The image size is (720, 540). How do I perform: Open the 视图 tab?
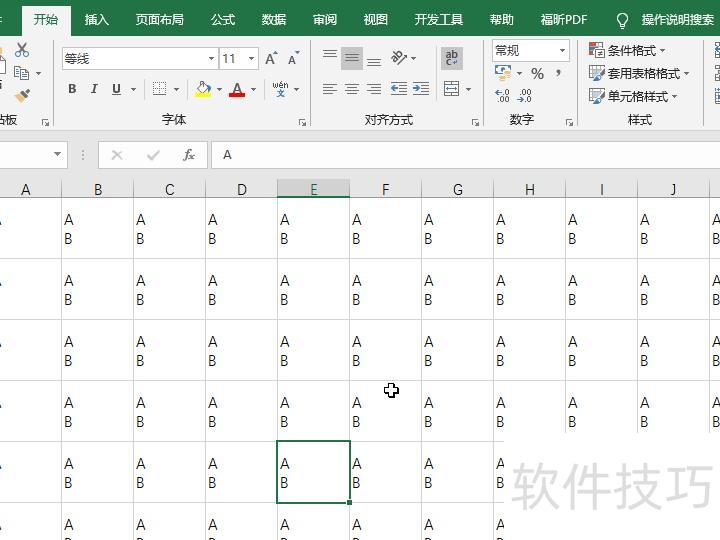(x=376, y=19)
